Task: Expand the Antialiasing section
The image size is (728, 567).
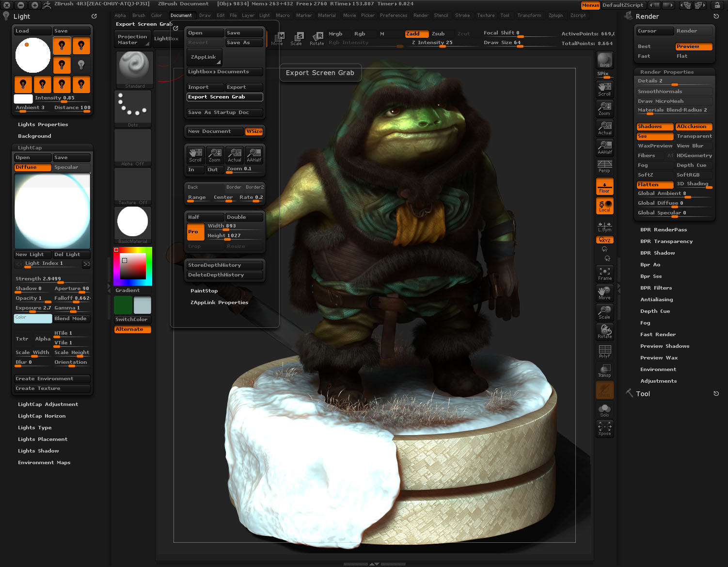Action: click(x=657, y=300)
